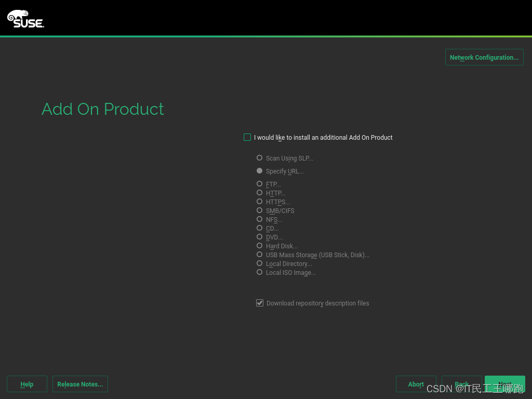Enable installing an additional Add On Product

(247, 137)
